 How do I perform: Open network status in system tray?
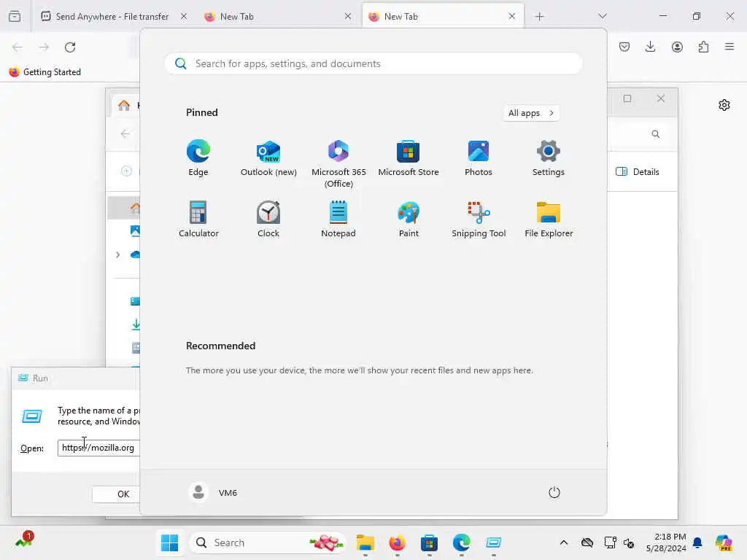coord(611,542)
